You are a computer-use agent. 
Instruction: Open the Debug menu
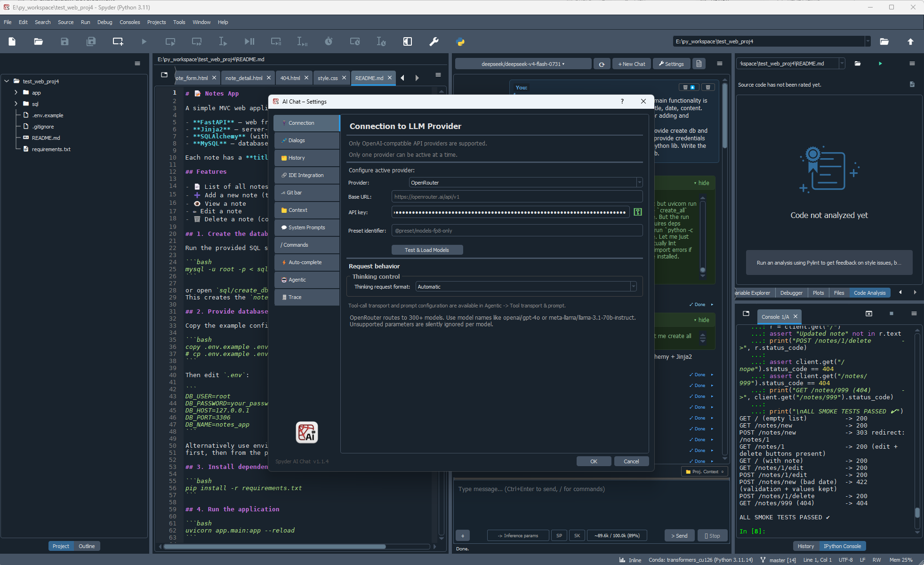click(x=104, y=22)
